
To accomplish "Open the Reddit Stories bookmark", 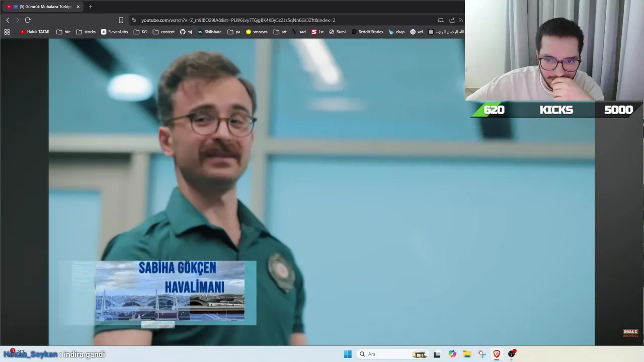I will pos(367,32).
